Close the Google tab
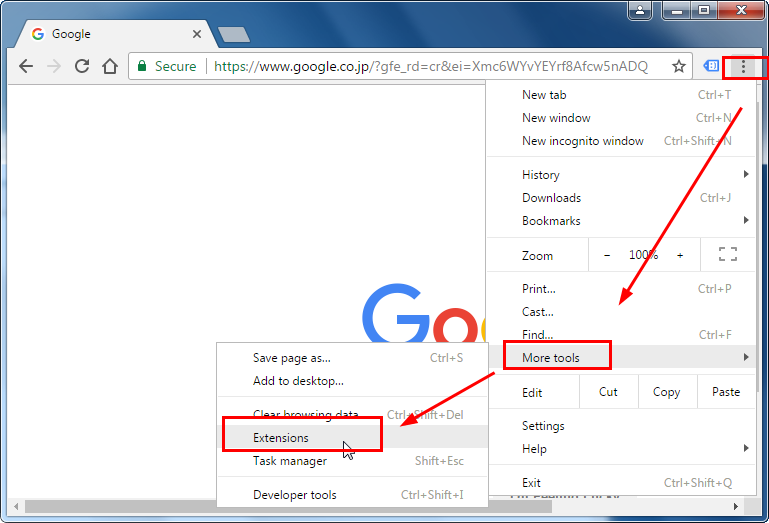This screenshot has width=769, height=523. [x=197, y=34]
